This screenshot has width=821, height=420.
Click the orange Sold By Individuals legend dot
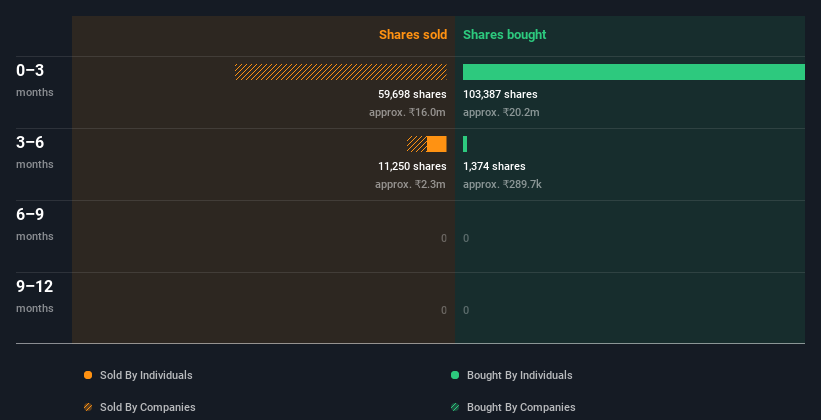click(88, 375)
